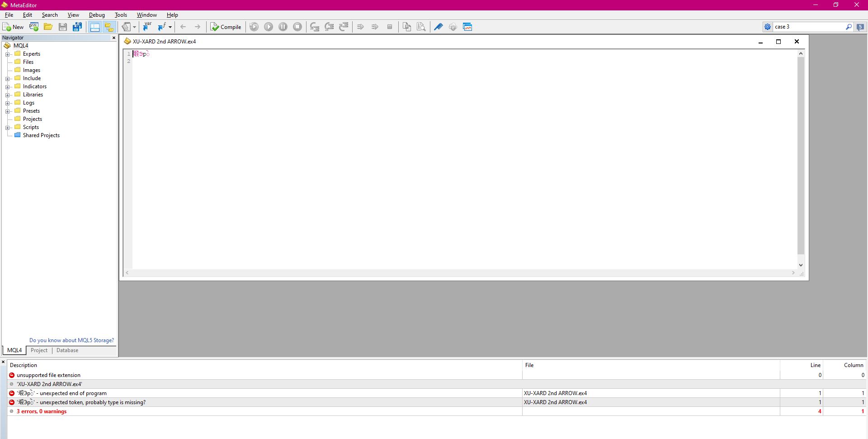Image resolution: width=868 pixels, height=439 pixels.
Task: Expand the Experts folder
Action: [7, 54]
